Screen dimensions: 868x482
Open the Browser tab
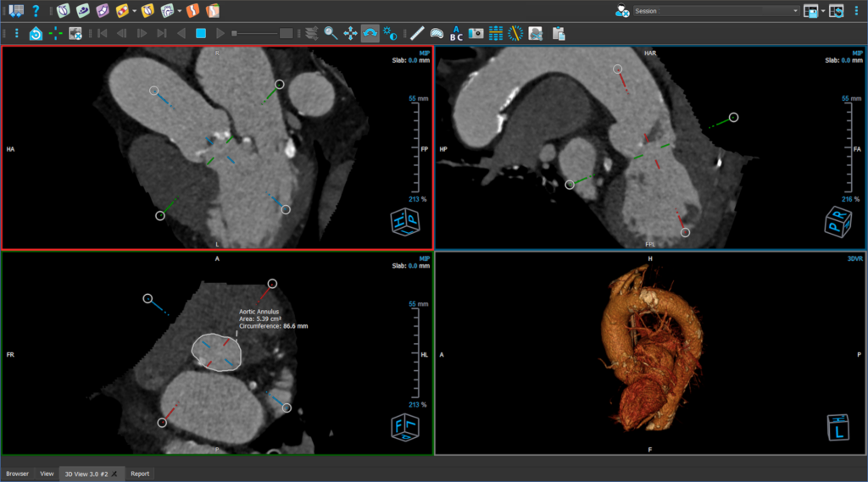17,474
